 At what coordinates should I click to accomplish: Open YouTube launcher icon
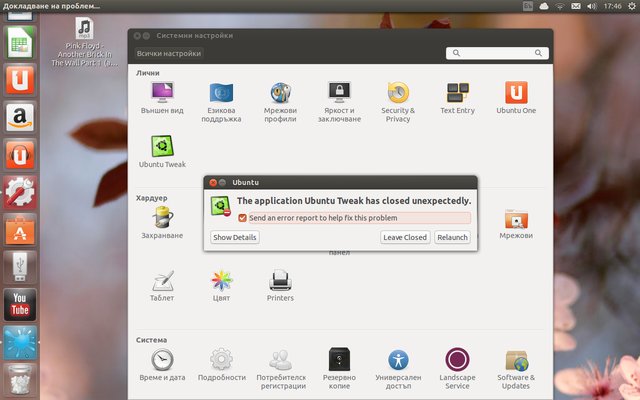tap(20, 305)
